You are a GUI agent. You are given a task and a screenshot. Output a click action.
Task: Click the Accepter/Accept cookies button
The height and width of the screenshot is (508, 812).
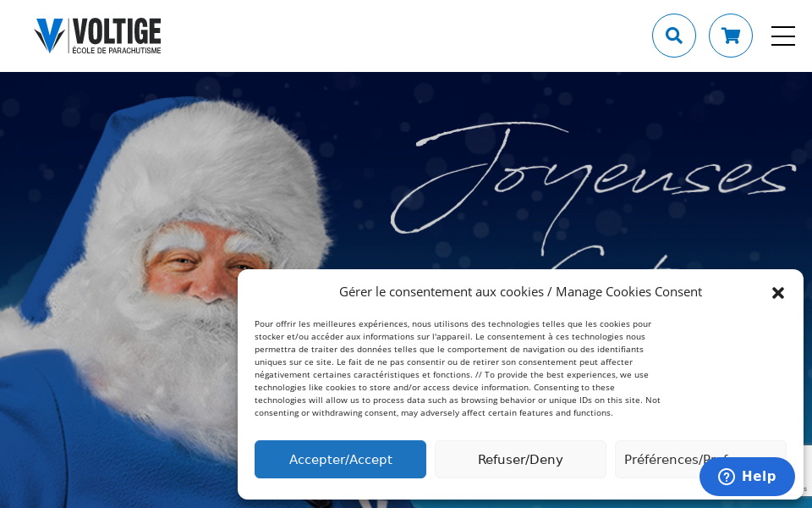(x=340, y=459)
